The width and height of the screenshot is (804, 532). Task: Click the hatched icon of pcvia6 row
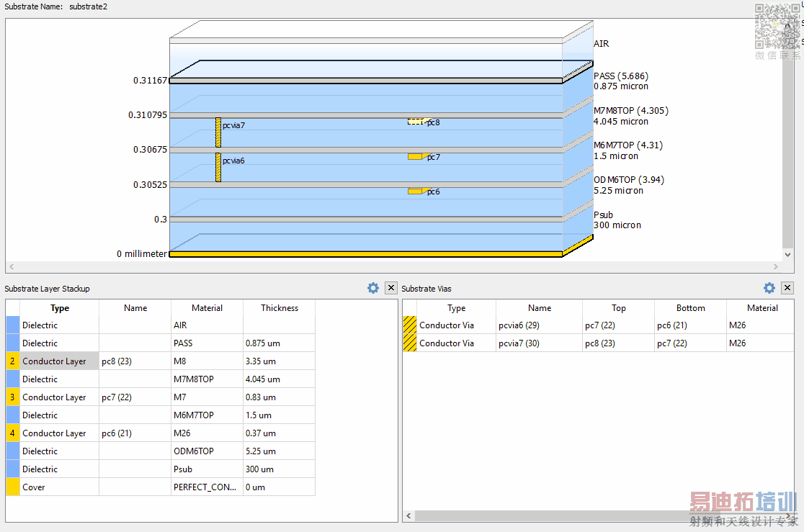(x=409, y=325)
